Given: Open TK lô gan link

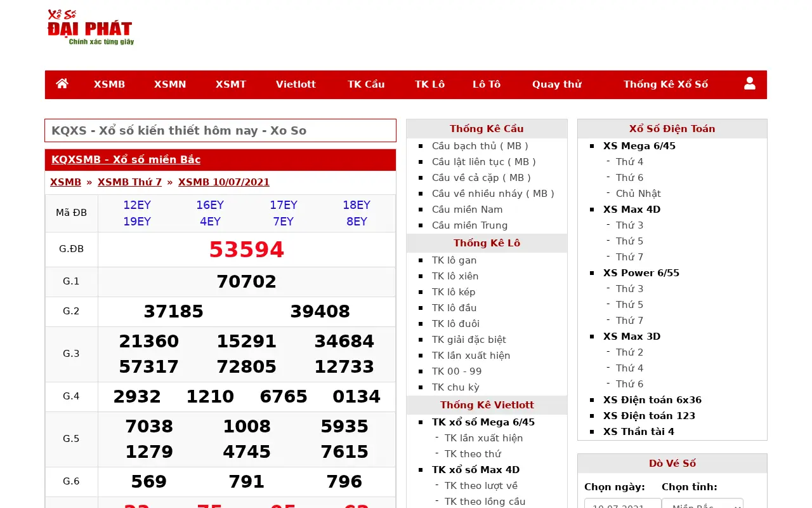Looking at the screenshot, I should pos(454,260).
